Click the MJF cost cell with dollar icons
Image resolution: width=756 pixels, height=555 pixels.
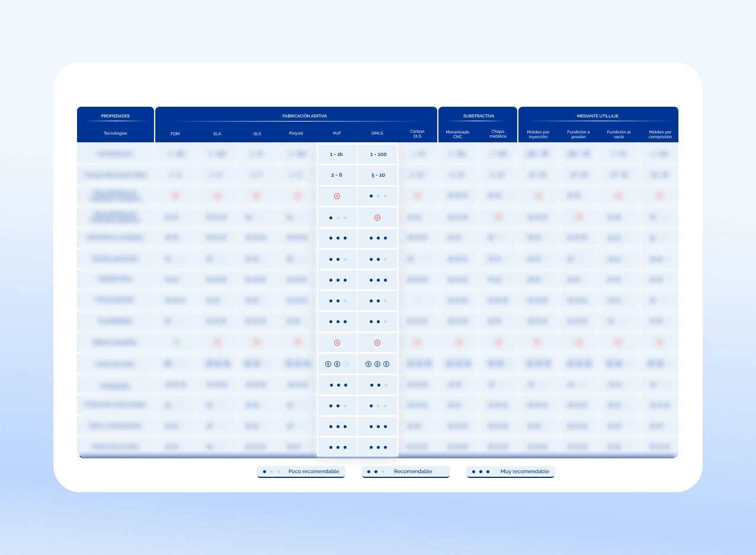[337, 364]
